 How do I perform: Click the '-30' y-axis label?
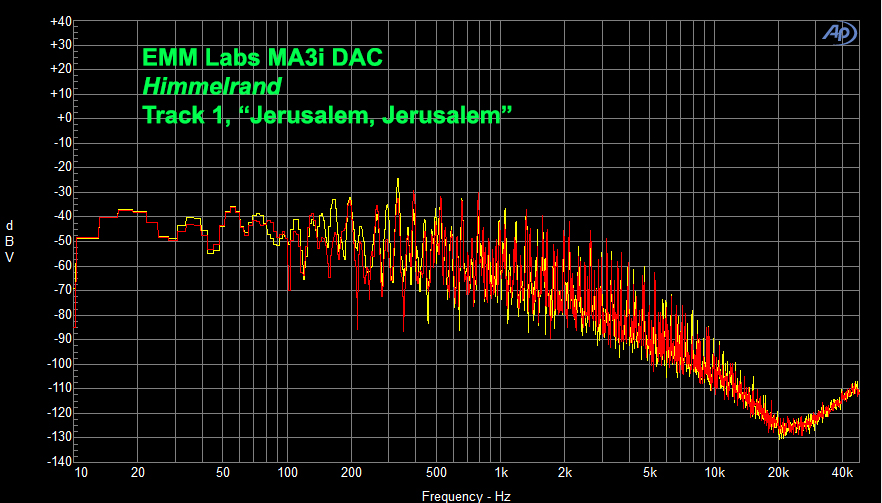62,191
